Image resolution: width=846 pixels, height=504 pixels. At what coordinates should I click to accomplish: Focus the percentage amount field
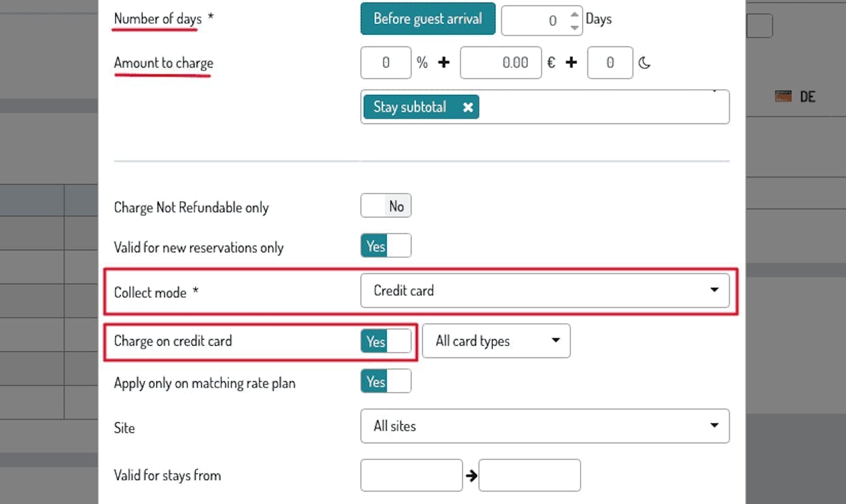tap(385, 63)
